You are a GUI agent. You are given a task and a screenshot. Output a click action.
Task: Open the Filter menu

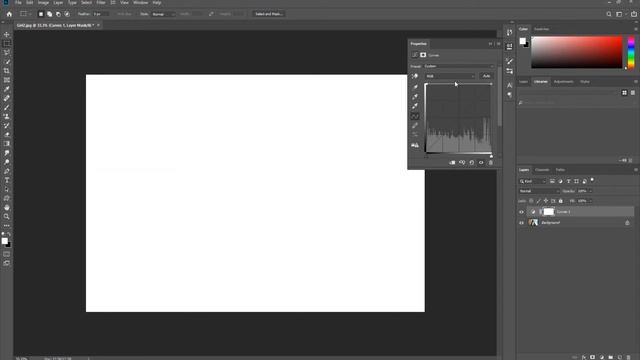(101, 2)
